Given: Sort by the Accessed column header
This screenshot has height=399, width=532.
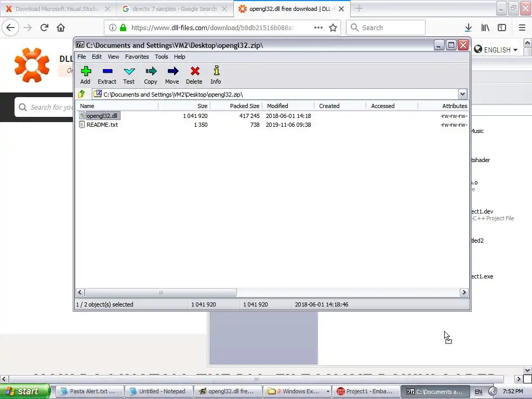Looking at the screenshot, I should [392, 106].
